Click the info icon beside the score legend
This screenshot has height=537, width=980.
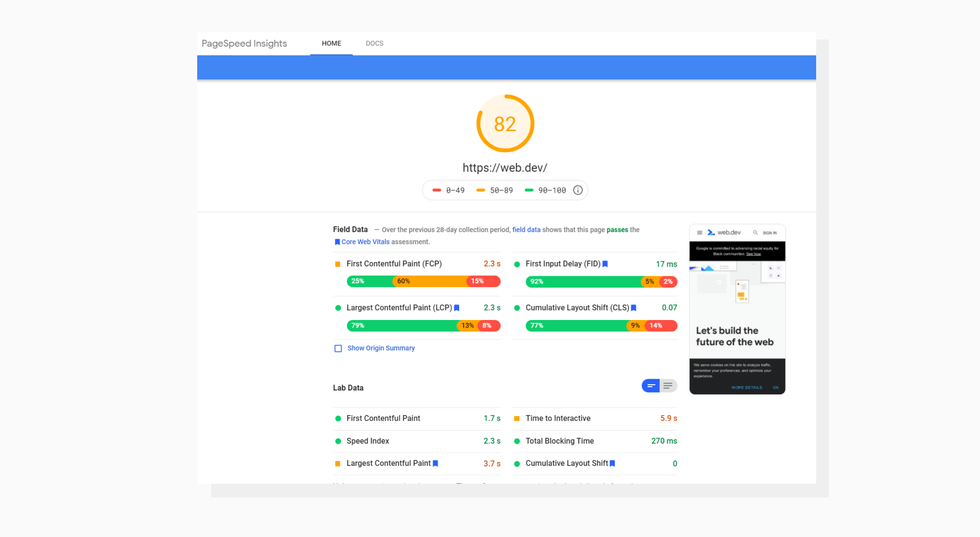(x=577, y=190)
